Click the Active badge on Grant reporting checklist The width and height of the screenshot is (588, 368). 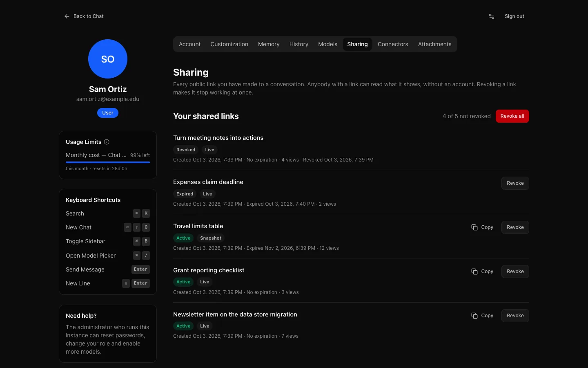183,282
